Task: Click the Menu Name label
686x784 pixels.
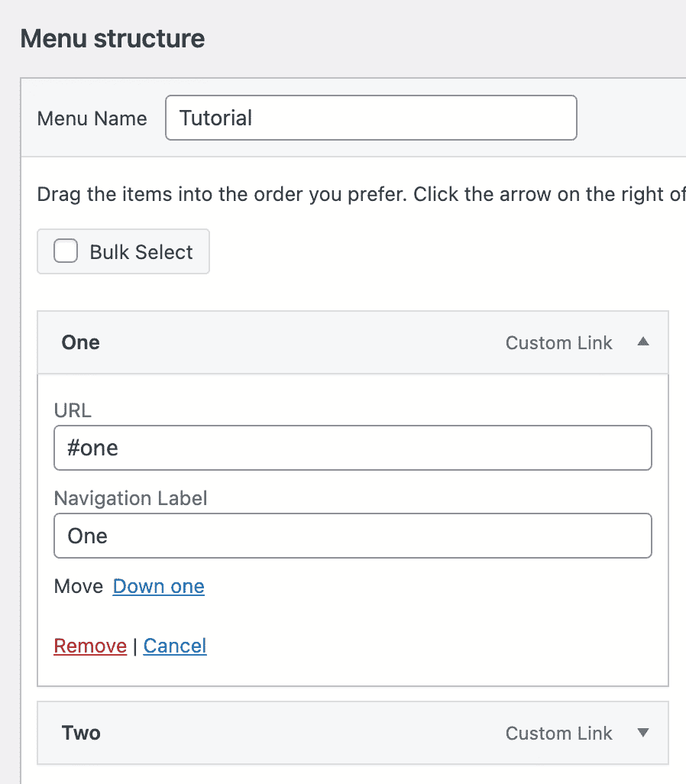Action: (x=92, y=118)
